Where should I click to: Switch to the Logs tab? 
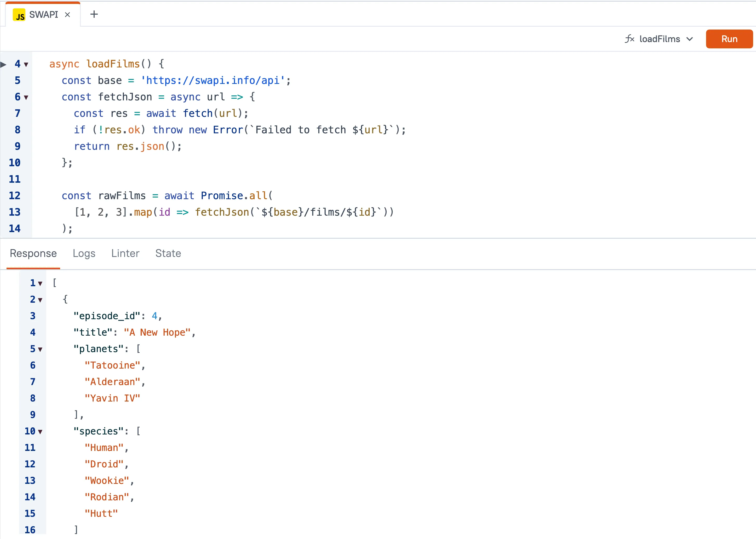(84, 253)
